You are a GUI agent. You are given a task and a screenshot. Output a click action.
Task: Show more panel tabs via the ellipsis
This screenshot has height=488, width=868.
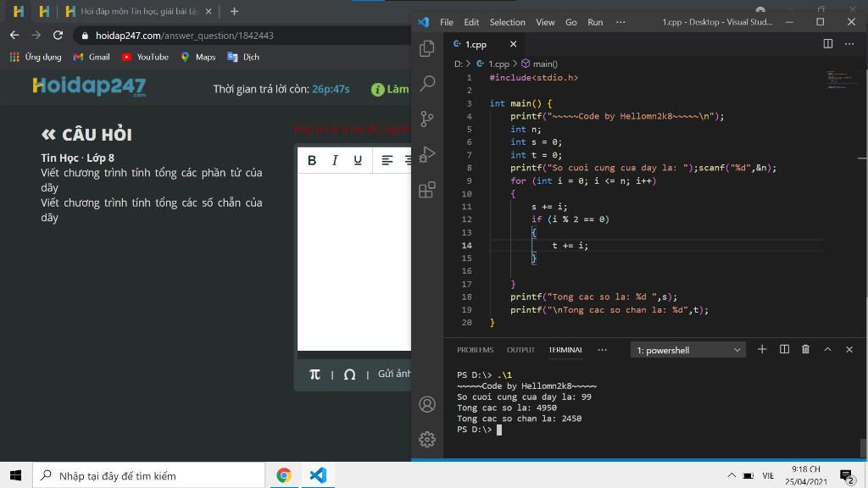[x=603, y=350]
